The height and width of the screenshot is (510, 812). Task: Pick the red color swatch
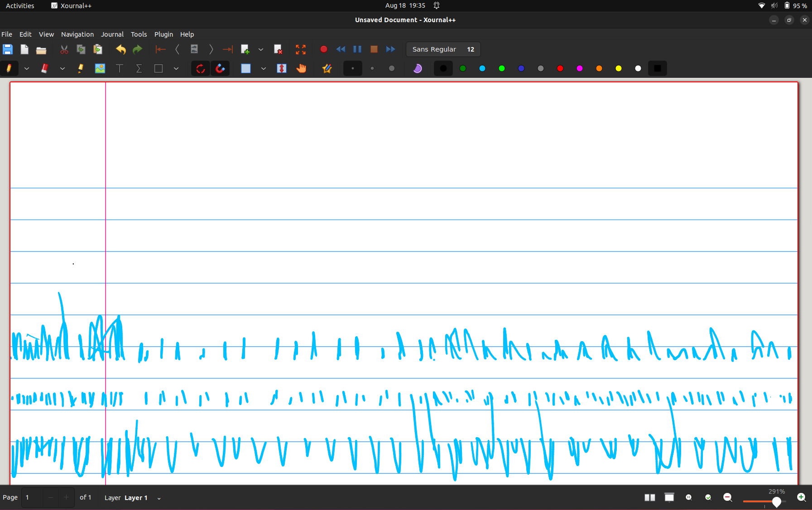560,68
